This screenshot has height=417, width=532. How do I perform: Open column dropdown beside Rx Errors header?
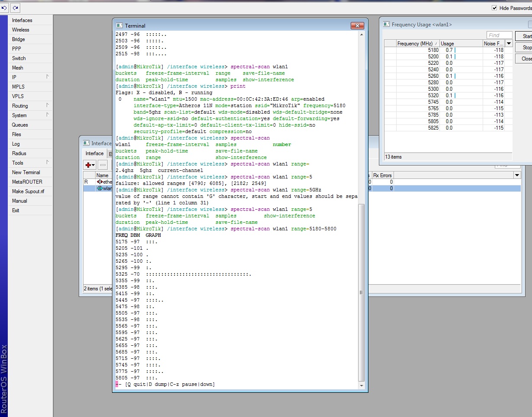(517, 175)
